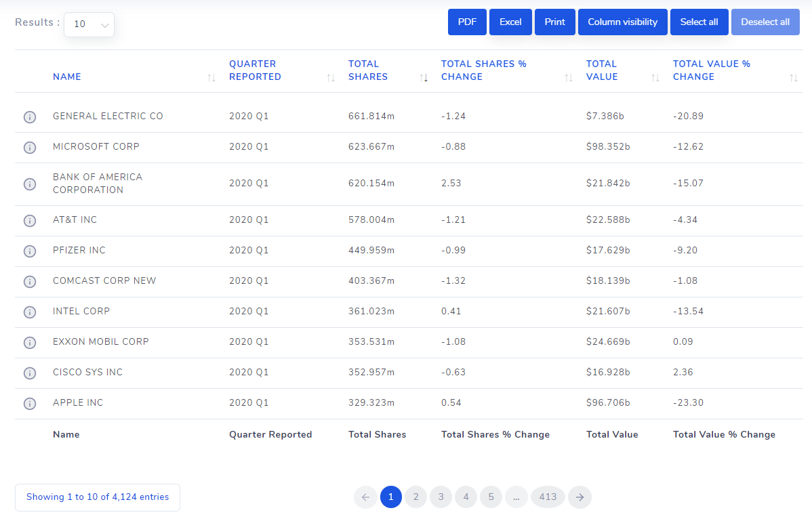Click current page 1 button
The image size is (812, 523).
pos(391,497)
